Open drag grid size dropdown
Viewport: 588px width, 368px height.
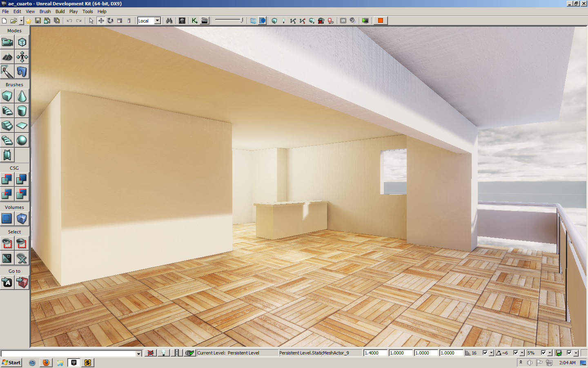491,353
